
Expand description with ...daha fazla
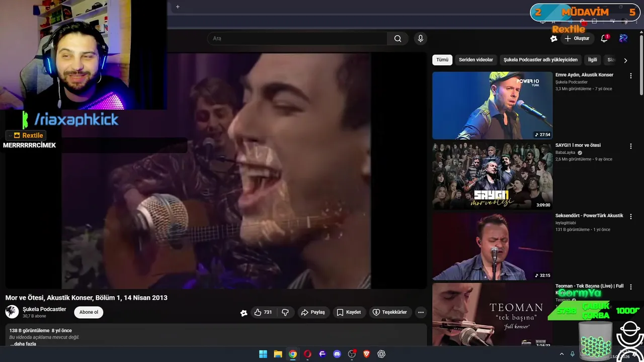(23, 344)
